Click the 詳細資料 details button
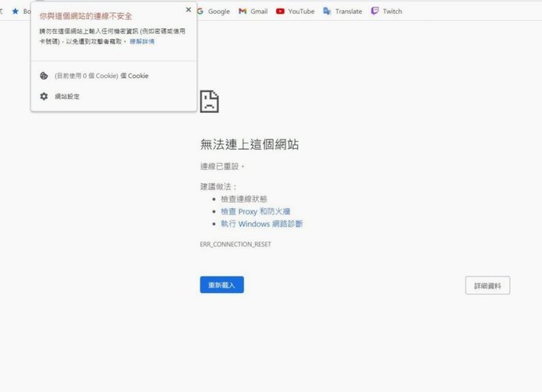 487,286
